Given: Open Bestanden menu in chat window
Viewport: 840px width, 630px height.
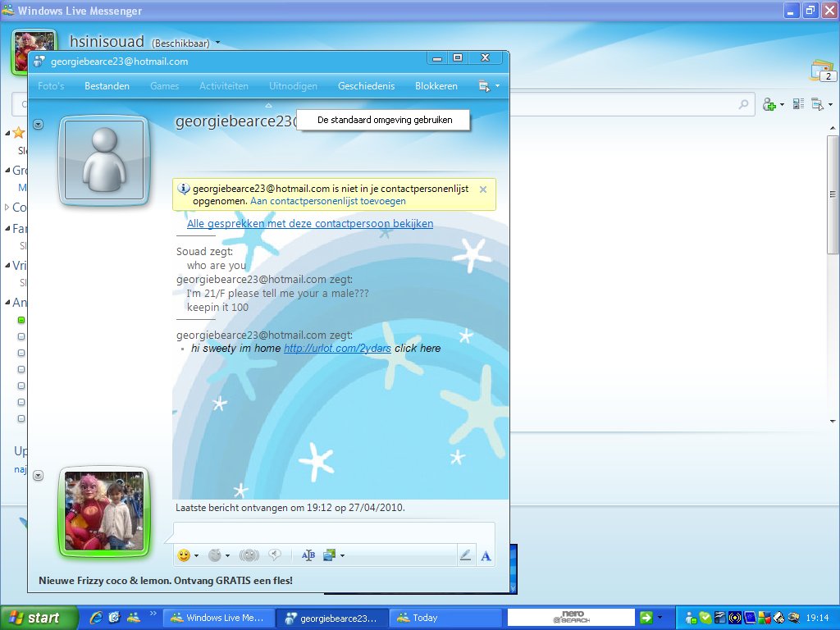Looking at the screenshot, I should click(x=107, y=85).
